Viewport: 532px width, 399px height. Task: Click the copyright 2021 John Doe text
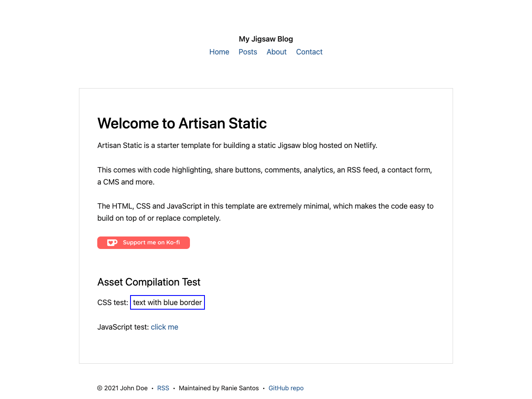(122, 388)
